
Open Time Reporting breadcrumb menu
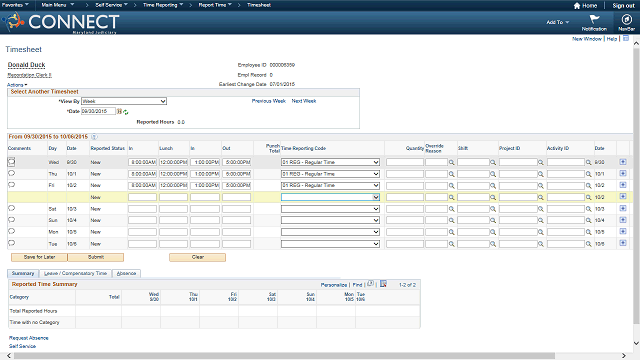point(163,5)
